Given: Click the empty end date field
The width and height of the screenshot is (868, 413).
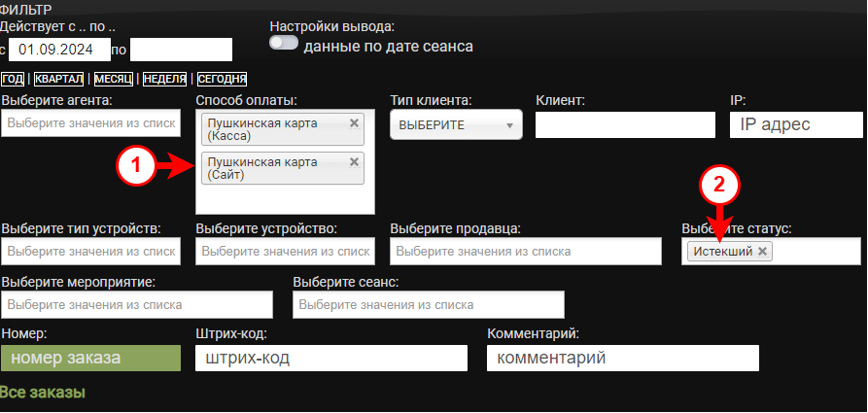Looking at the screenshot, I should [x=181, y=50].
